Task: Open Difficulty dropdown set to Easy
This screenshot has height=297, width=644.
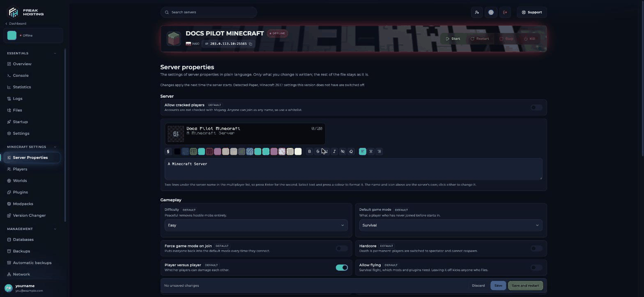Action: pos(256,225)
